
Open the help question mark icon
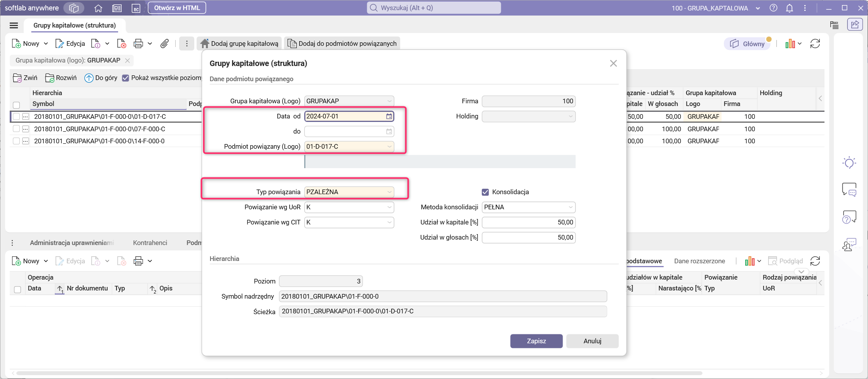[x=774, y=8]
